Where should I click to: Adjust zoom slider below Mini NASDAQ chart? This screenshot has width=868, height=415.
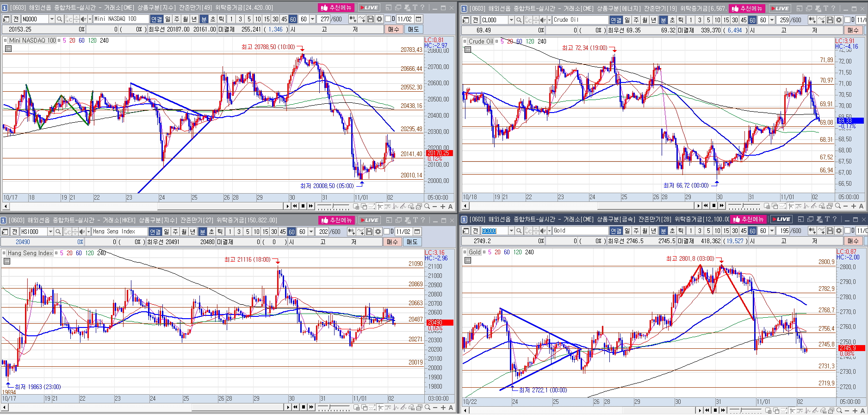coord(333,206)
